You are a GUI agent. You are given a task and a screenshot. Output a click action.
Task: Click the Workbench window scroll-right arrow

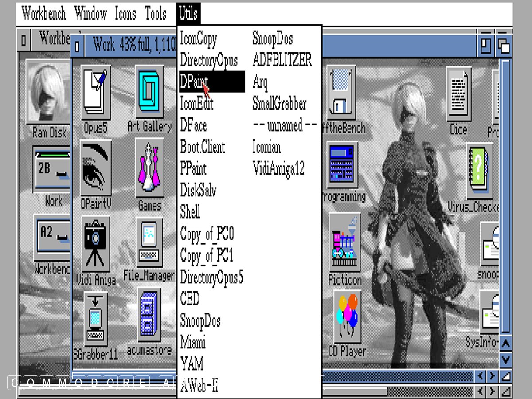pyautogui.click(x=493, y=391)
